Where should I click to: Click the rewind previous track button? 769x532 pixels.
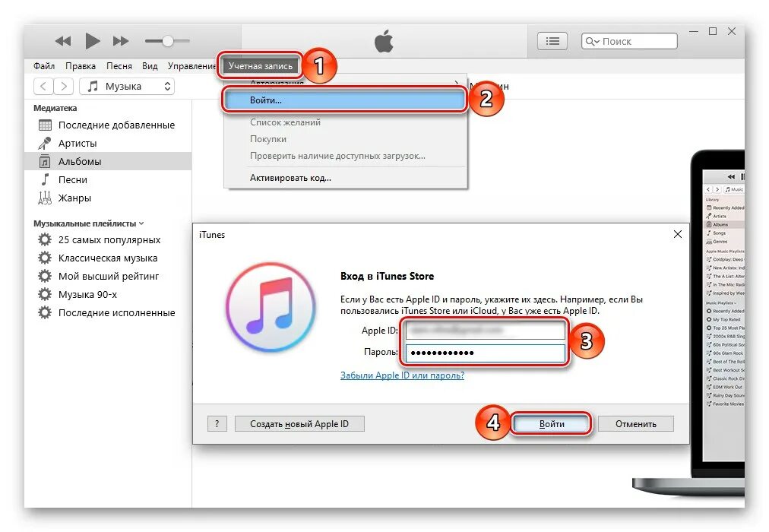[x=63, y=41]
